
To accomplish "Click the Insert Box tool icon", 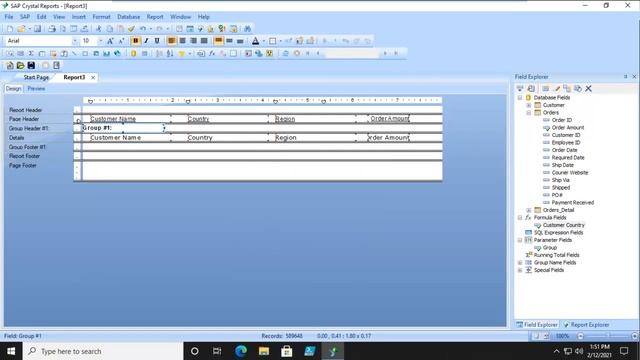I will [x=85, y=53].
